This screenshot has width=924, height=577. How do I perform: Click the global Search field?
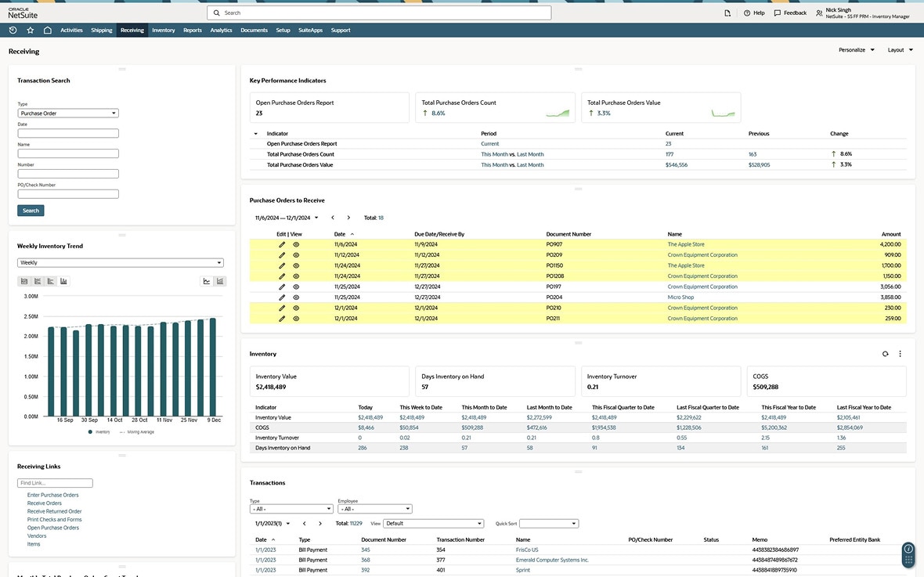click(379, 13)
